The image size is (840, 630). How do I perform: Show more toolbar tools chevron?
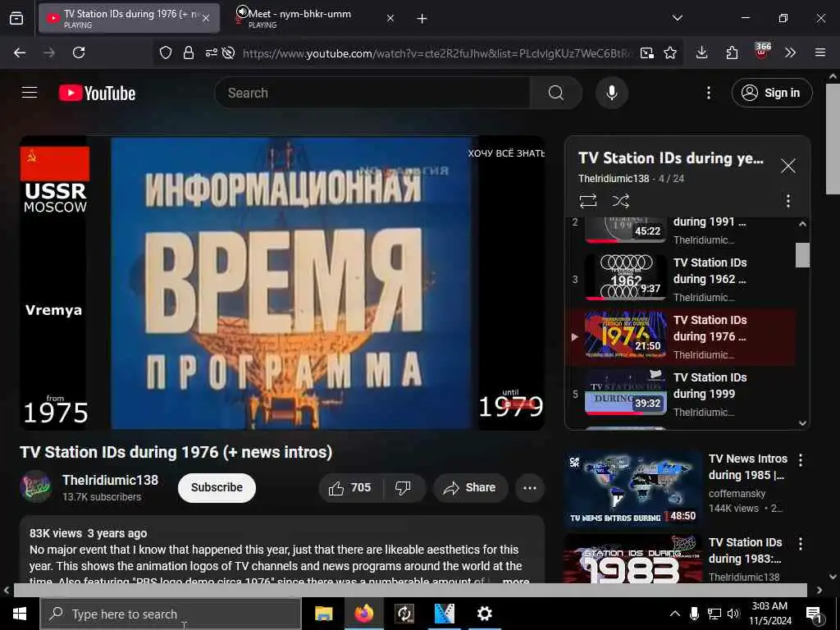(790, 52)
